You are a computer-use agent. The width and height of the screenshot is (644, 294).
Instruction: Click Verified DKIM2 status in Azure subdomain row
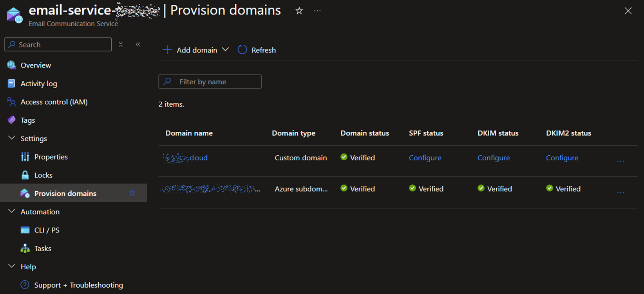563,189
